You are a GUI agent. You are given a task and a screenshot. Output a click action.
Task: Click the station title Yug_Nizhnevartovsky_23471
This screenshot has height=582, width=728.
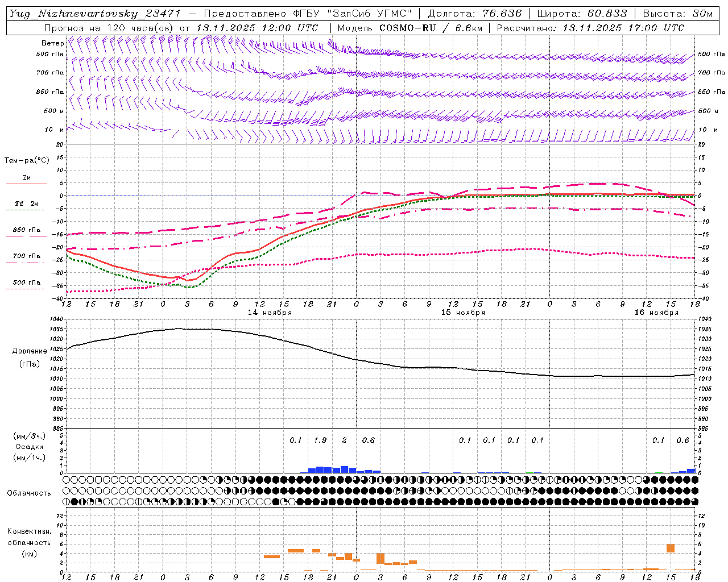[x=95, y=14]
